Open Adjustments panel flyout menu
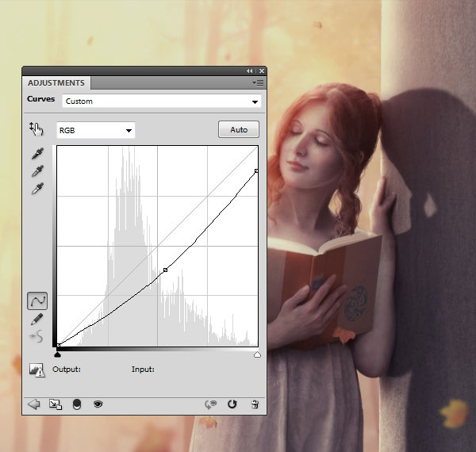Screen dimensions: 476x452 click(x=258, y=82)
